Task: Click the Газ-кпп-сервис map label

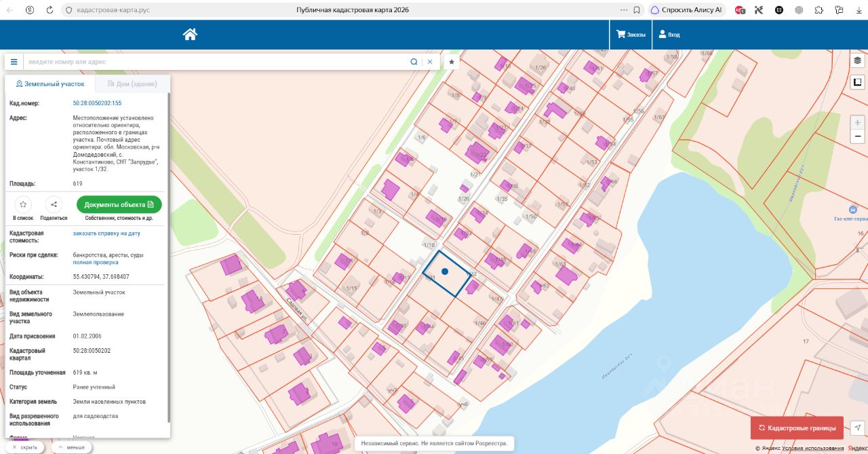Action: (x=851, y=219)
